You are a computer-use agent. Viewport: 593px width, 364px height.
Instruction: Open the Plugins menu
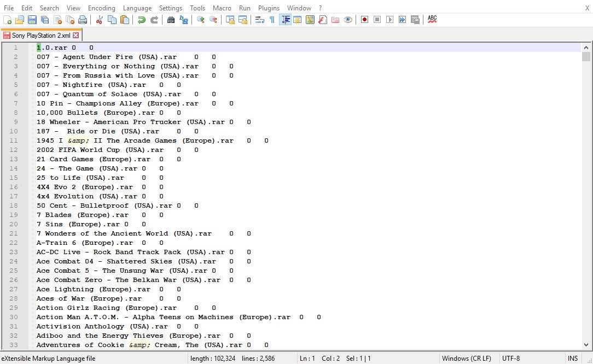click(269, 8)
